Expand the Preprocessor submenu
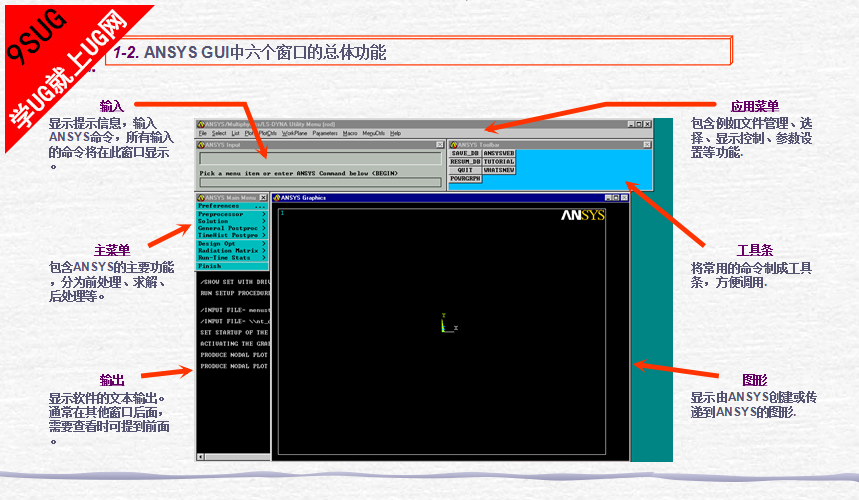Viewport: 859px width, 500px height. tap(232, 214)
